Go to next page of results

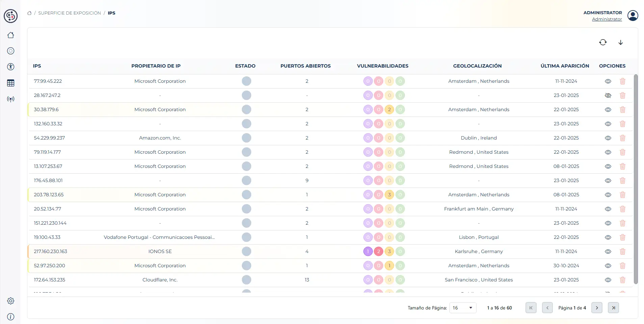pyautogui.click(x=597, y=308)
